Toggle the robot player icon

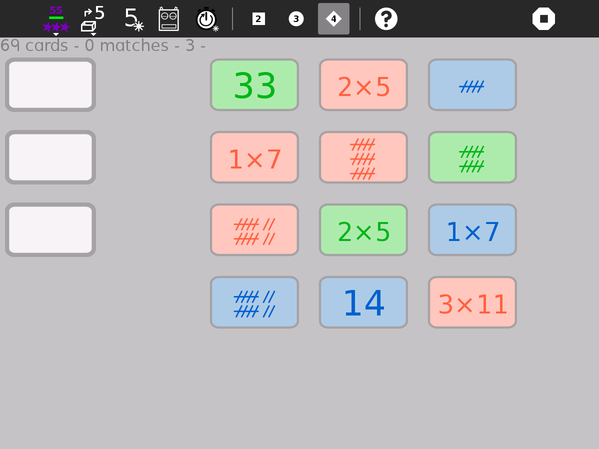click(x=168, y=19)
